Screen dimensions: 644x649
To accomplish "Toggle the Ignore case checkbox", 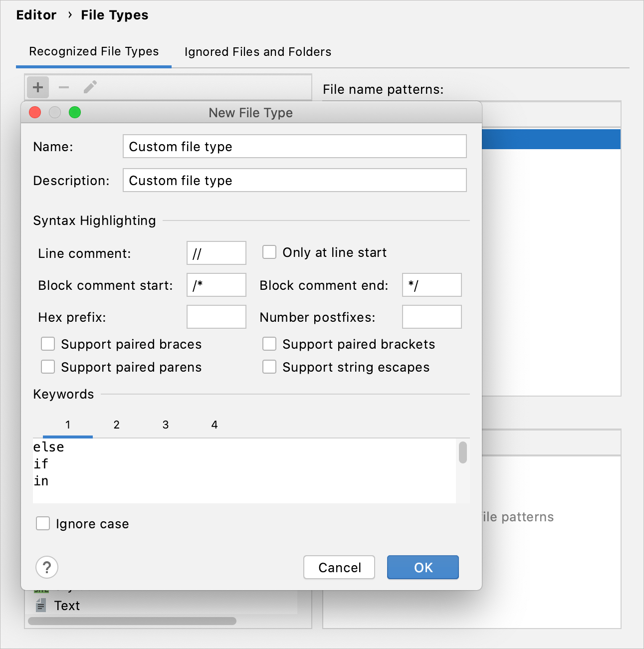I will click(42, 523).
